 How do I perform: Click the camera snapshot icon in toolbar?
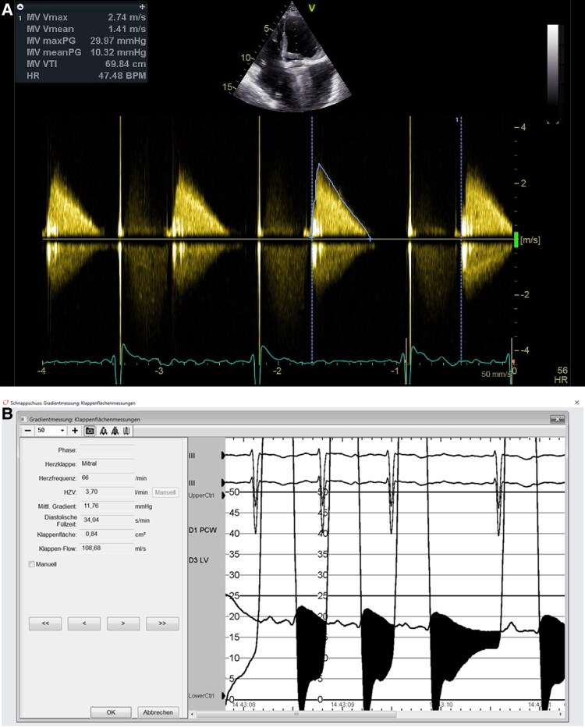[x=90, y=431]
